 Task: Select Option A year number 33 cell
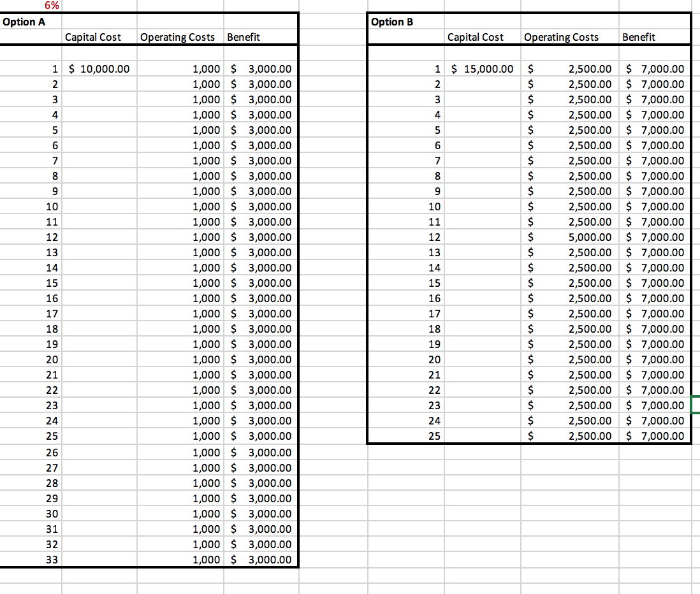[x=31, y=560]
